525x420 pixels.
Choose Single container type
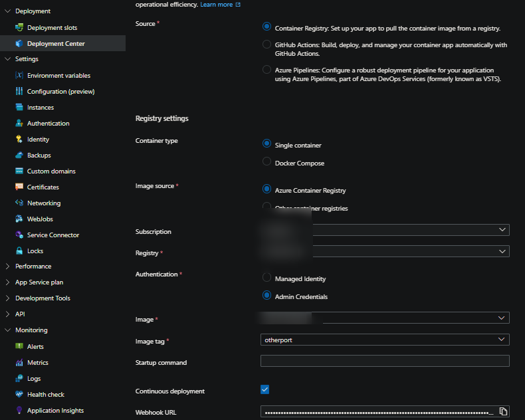tap(266, 144)
